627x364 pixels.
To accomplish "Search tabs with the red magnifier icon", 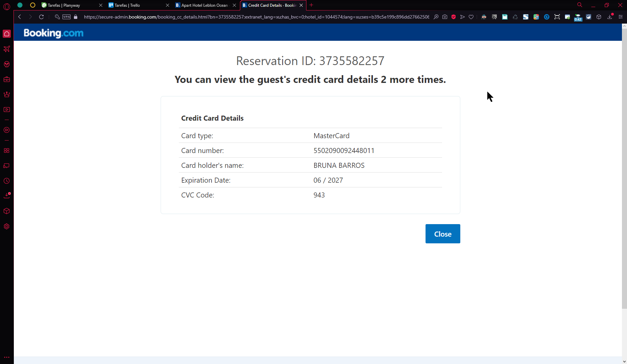I will [x=580, y=5].
